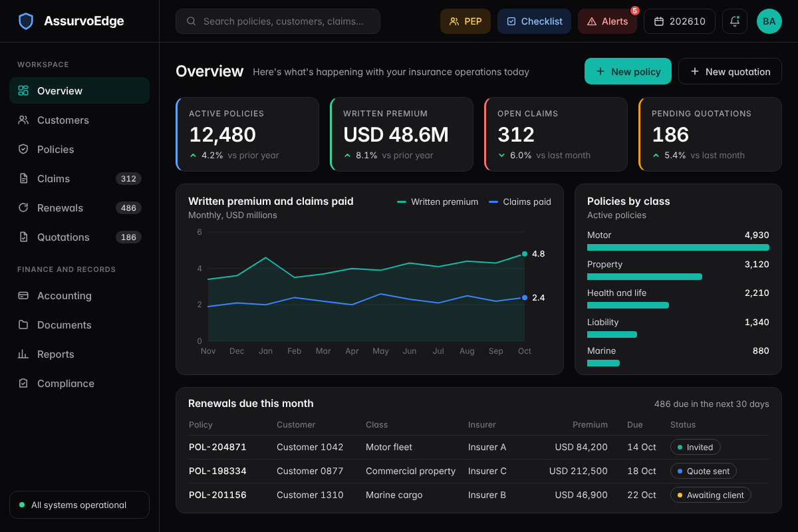Viewport: 798px width, 532px height.
Task: Click the people icon on PEP button
Action: (x=454, y=21)
